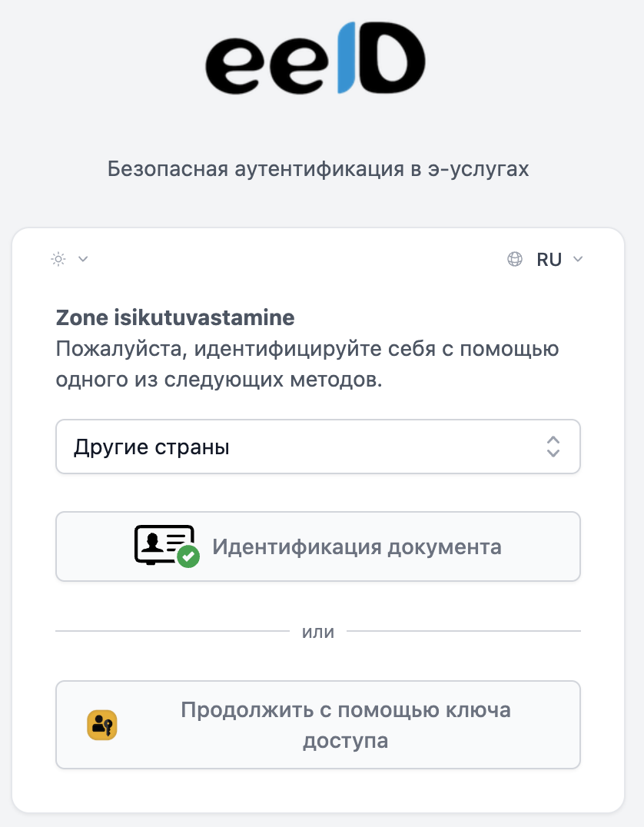Click the green checkmark badge
Screen dimensions: 644x827
pyautogui.click(x=188, y=556)
